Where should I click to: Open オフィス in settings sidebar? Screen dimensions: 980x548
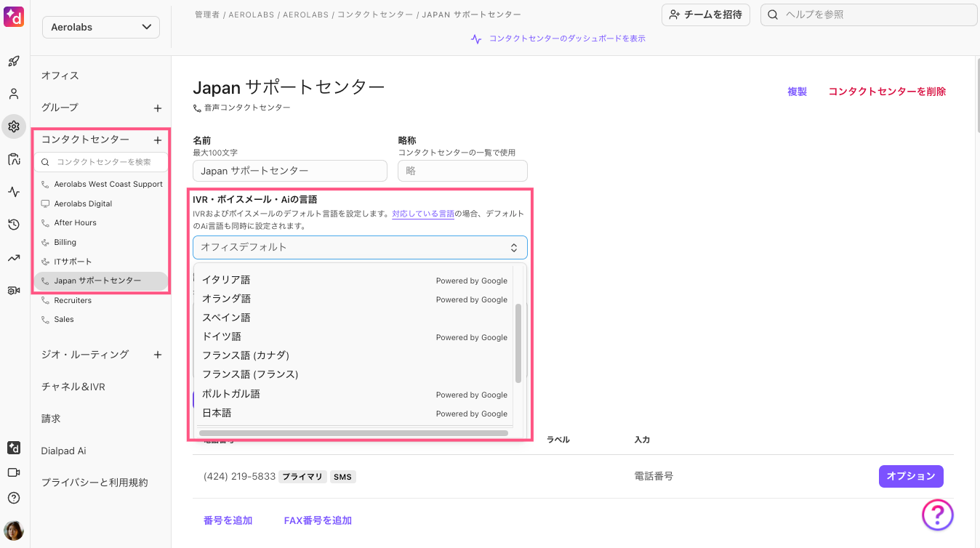[60, 76]
